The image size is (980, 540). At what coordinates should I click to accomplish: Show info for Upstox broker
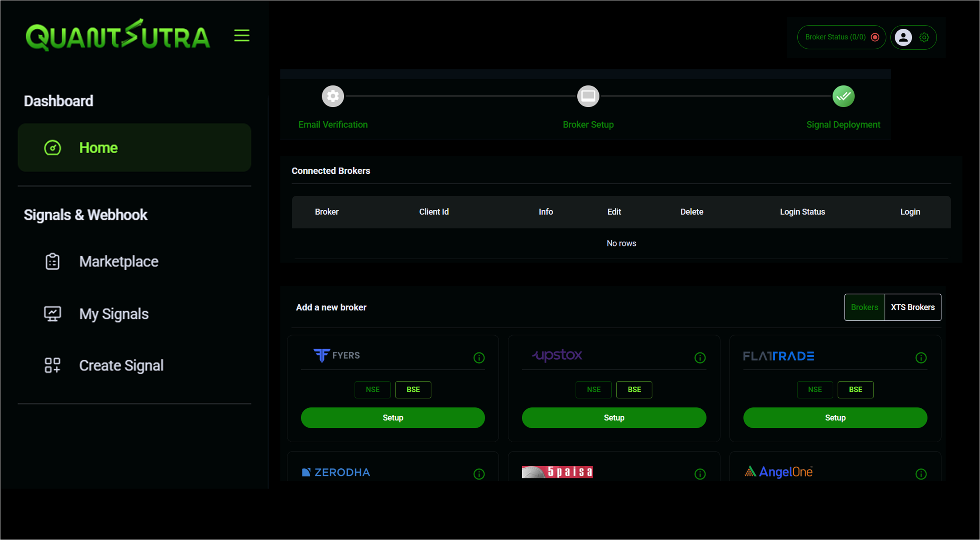[700, 358]
